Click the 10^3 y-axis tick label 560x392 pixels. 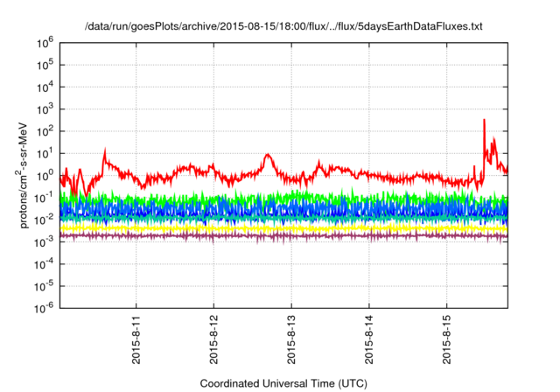pos(45,109)
